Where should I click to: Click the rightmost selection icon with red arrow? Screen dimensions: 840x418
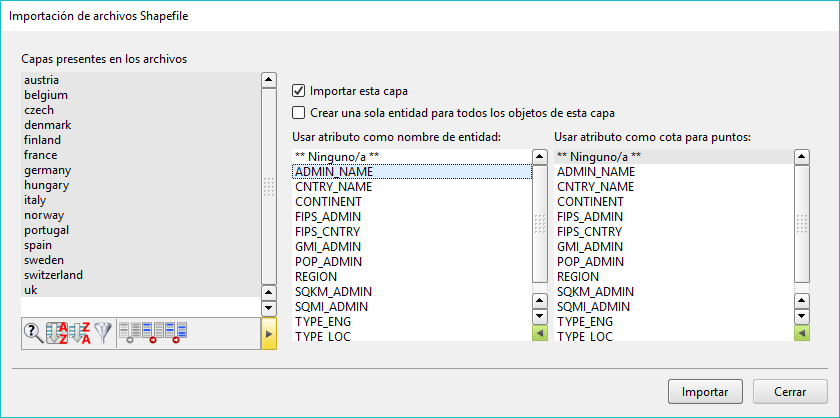point(176,333)
